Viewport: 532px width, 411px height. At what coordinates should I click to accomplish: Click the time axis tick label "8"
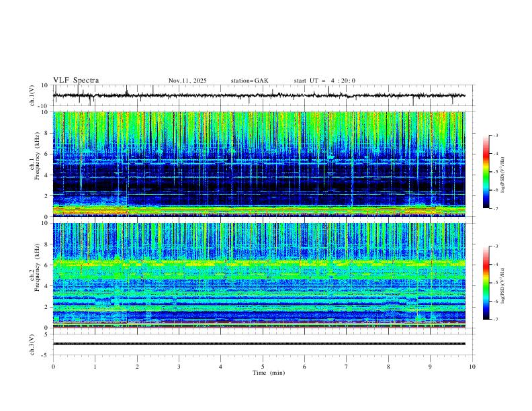coord(388,367)
